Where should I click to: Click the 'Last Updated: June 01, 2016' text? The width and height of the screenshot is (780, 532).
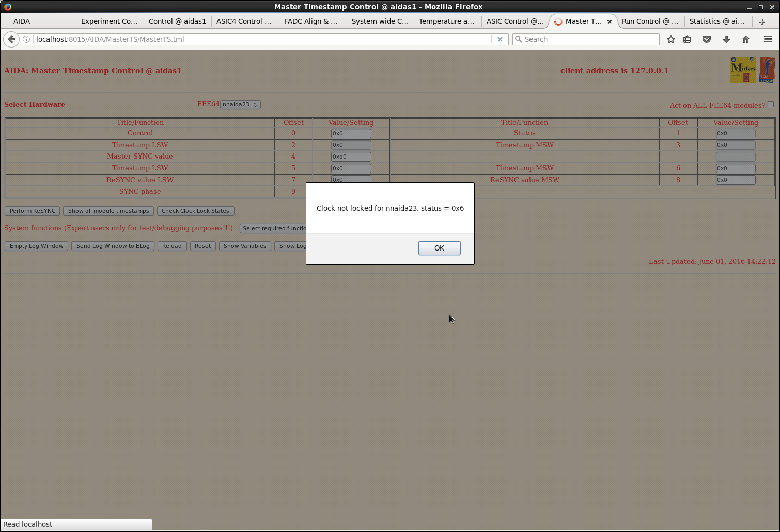(712, 261)
